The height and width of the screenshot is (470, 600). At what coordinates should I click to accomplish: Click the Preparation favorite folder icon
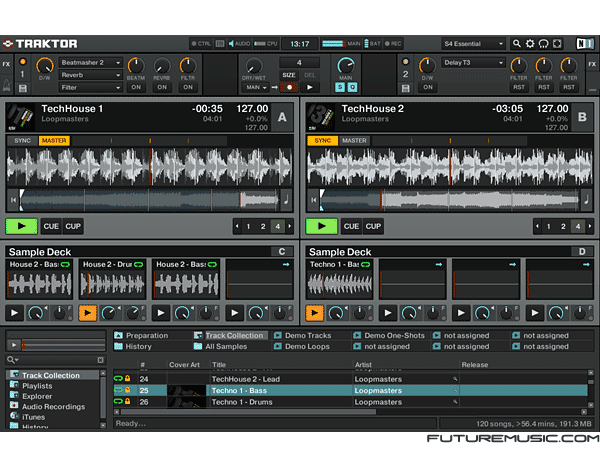point(118,335)
